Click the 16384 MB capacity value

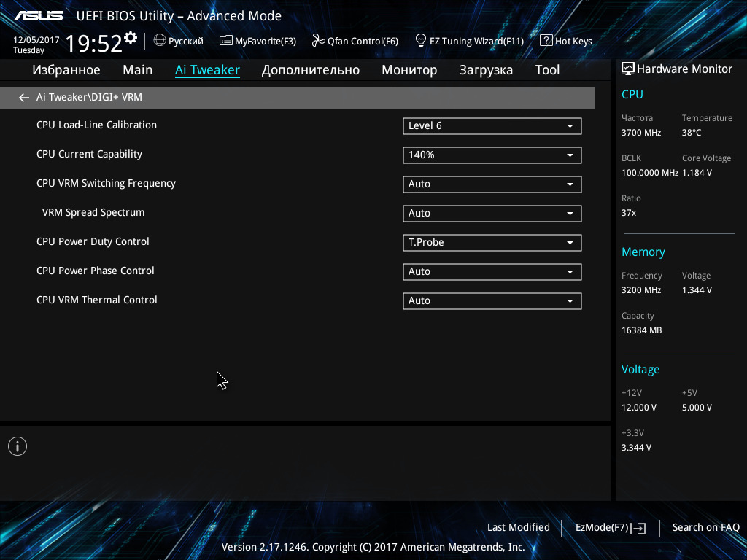tap(642, 330)
